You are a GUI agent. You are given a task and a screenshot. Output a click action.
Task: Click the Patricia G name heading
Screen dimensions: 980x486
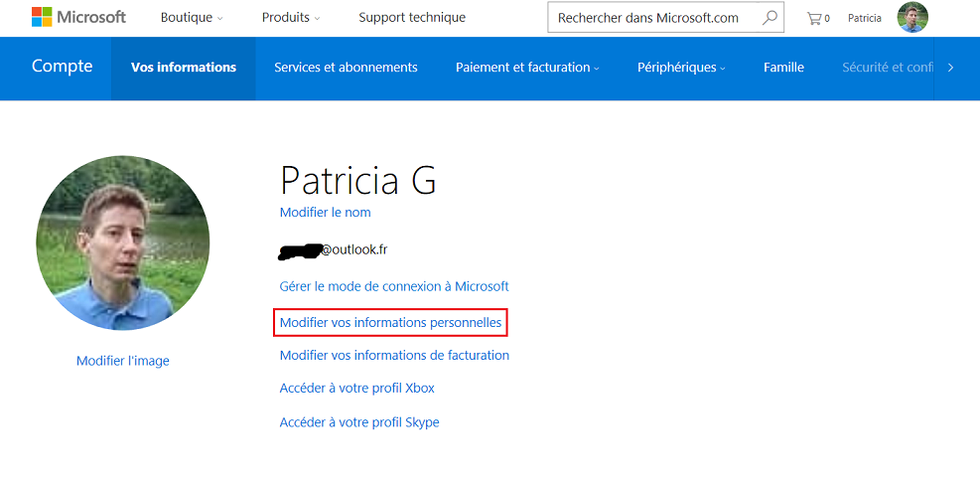click(x=358, y=181)
